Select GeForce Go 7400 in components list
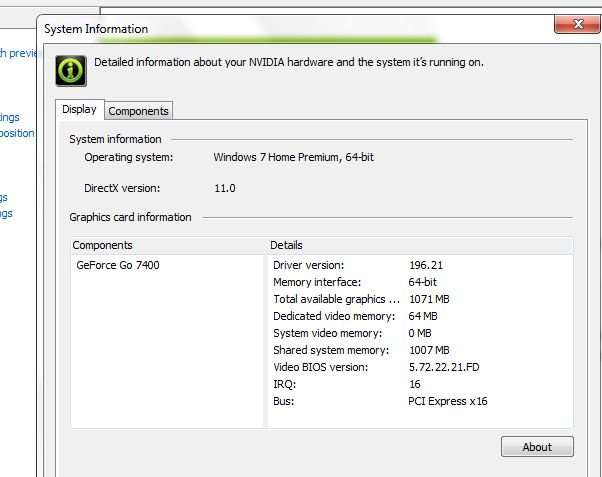Screen dimensions: 602x477 (x=118, y=265)
